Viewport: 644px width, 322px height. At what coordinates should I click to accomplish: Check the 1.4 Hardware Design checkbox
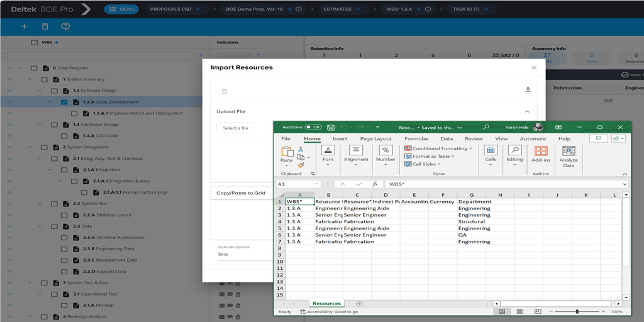tap(54, 125)
